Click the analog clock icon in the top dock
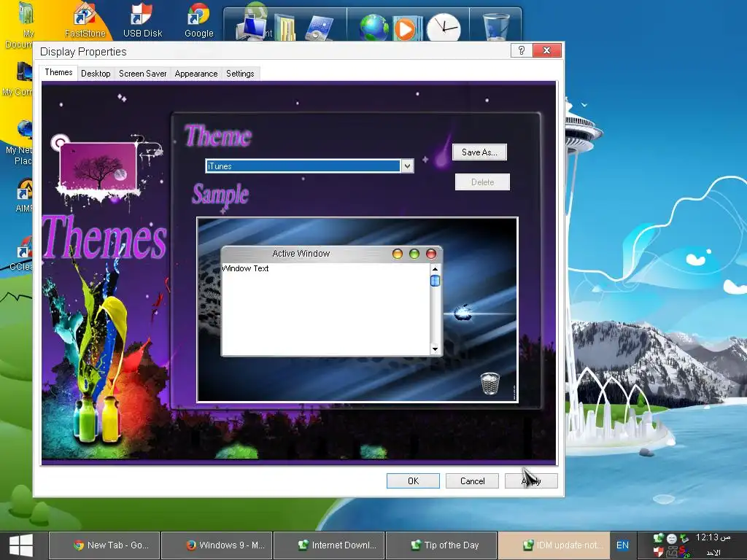 [x=443, y=28]
